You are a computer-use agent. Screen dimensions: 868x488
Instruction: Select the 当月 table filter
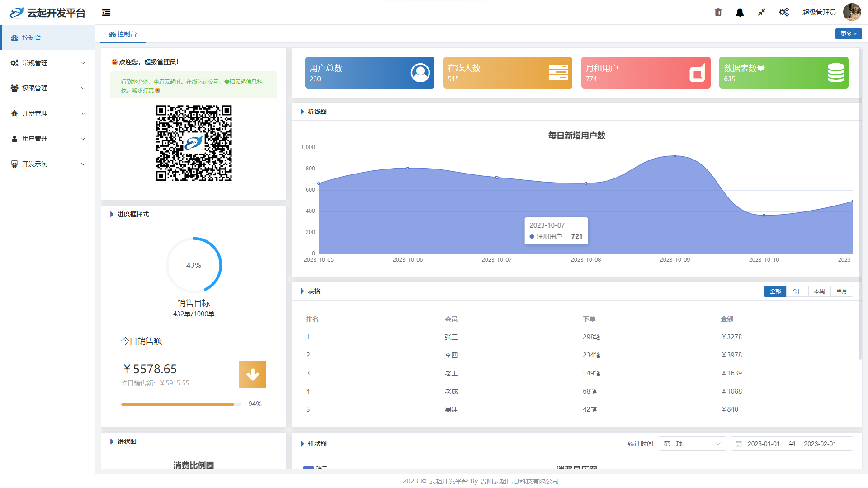(x=841, y=291)
